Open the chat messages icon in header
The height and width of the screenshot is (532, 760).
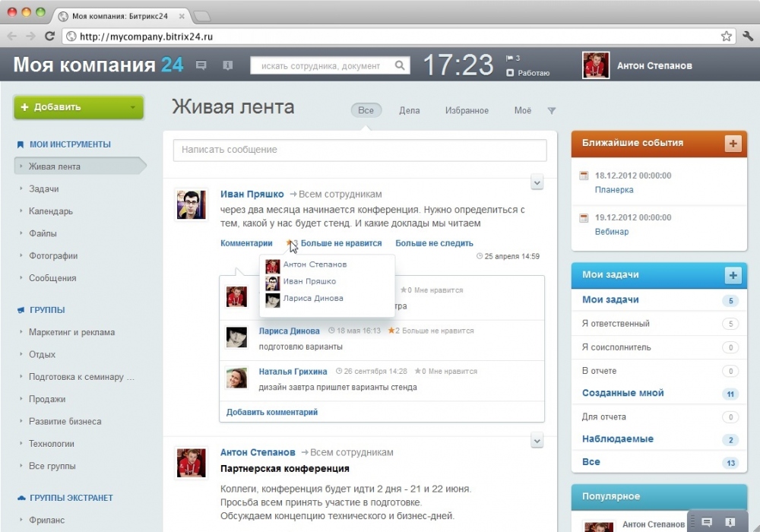click(x=201, y=65)
